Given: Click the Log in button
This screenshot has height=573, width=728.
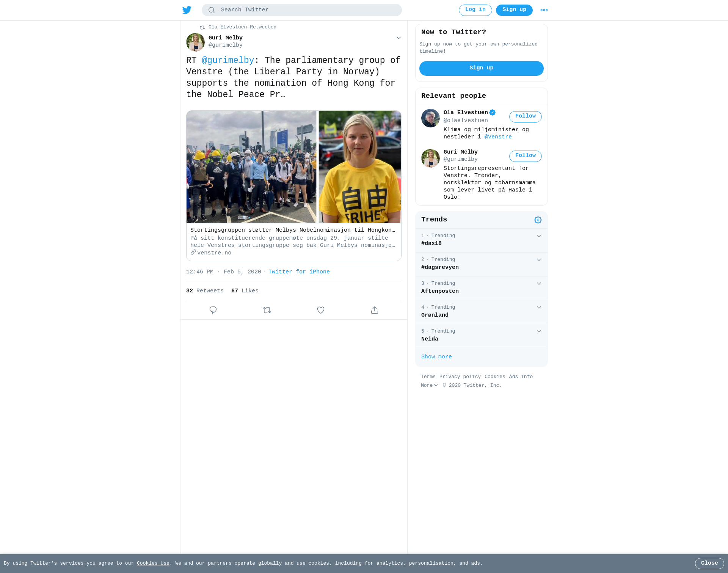Looking at the screenshot, I should coord(475,10).
